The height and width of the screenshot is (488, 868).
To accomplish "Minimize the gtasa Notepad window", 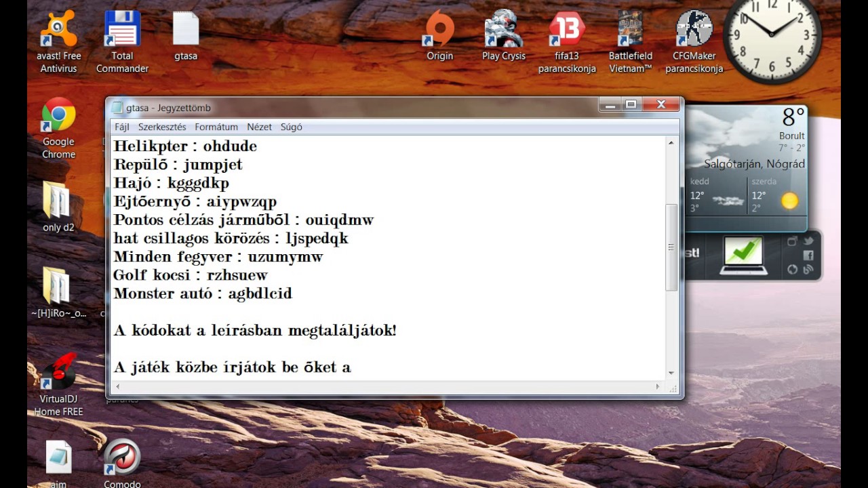I will click(x=610, y=104).
